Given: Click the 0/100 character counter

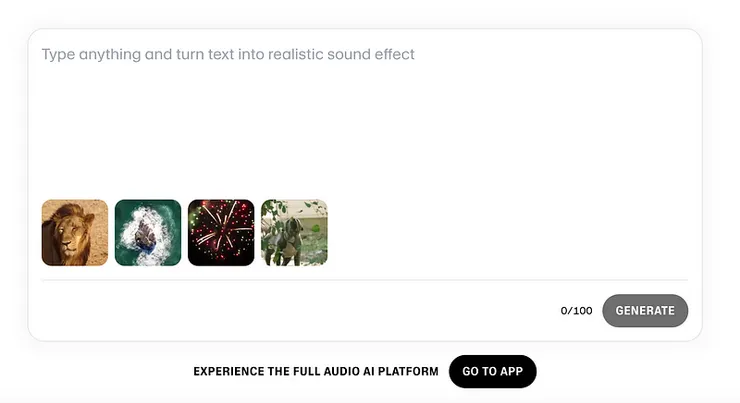Looking at the screenshot, I should pyautogui.click(x=576, y=311).
